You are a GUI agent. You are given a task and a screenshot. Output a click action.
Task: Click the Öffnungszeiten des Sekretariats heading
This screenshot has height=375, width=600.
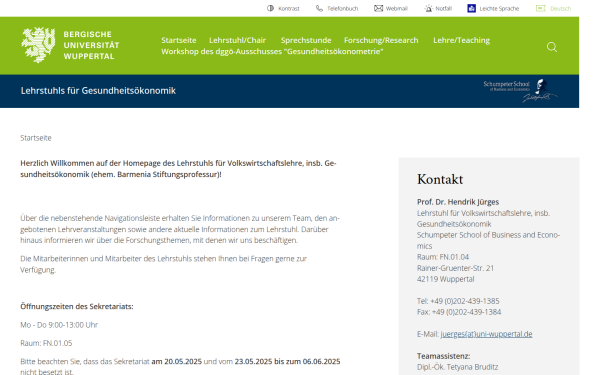[x=77, y=307]
